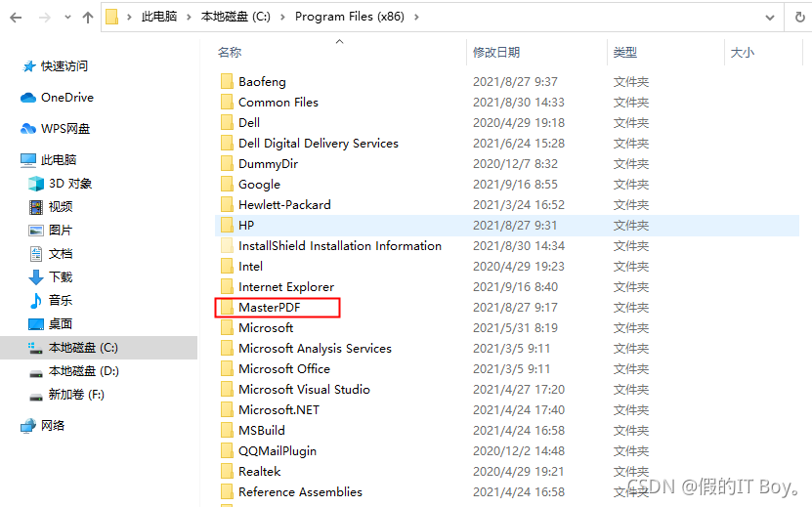Select the Microsoft.NET folder
The width and height of the screenshot is (812, 507).
tap(278, 410)
